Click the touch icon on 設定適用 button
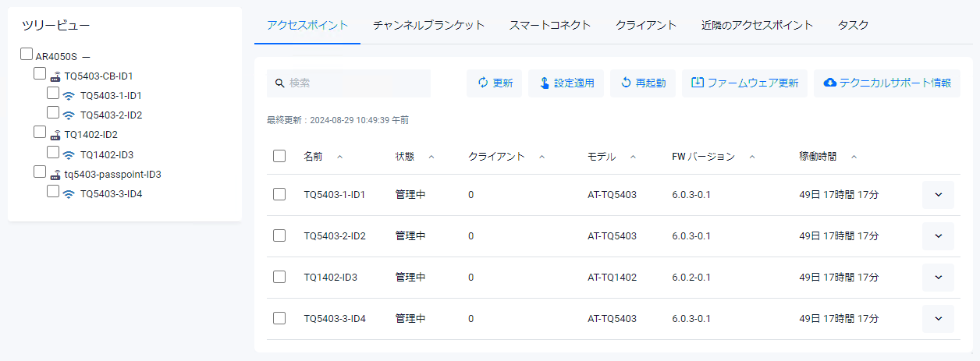Screen dimensions: 980x361 pos(543,83)
